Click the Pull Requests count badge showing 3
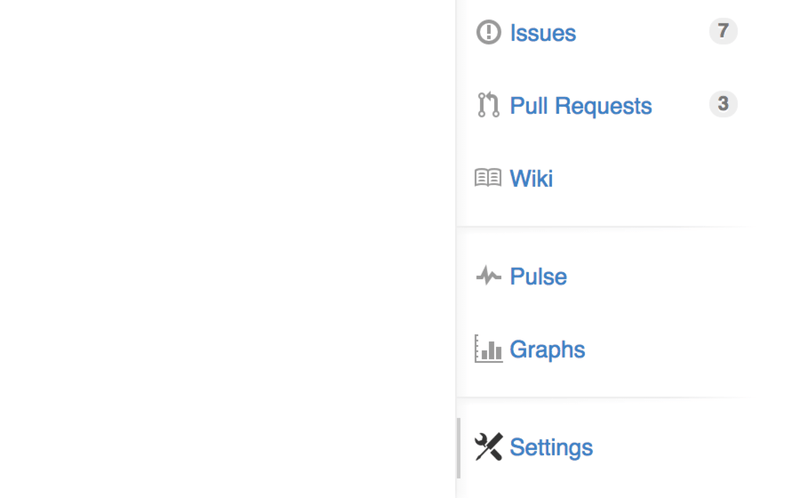Viewport: 800px width, 498px height. 723,104
